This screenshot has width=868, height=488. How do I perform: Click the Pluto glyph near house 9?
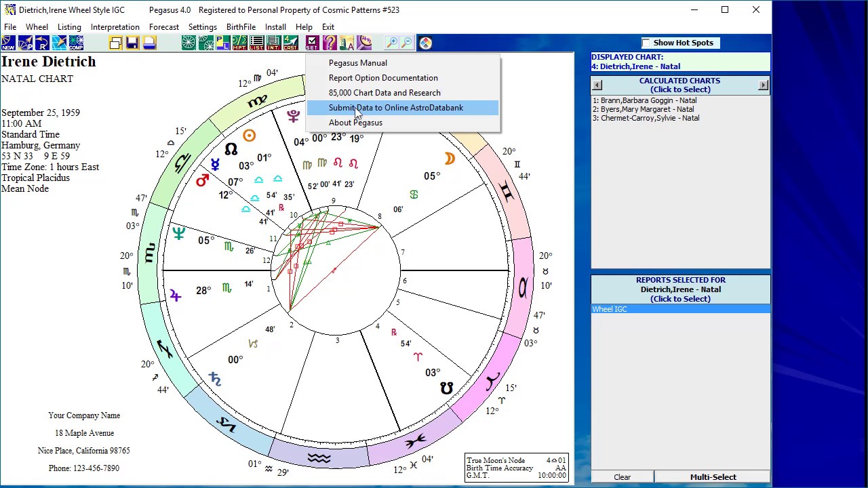click(293, 116)
